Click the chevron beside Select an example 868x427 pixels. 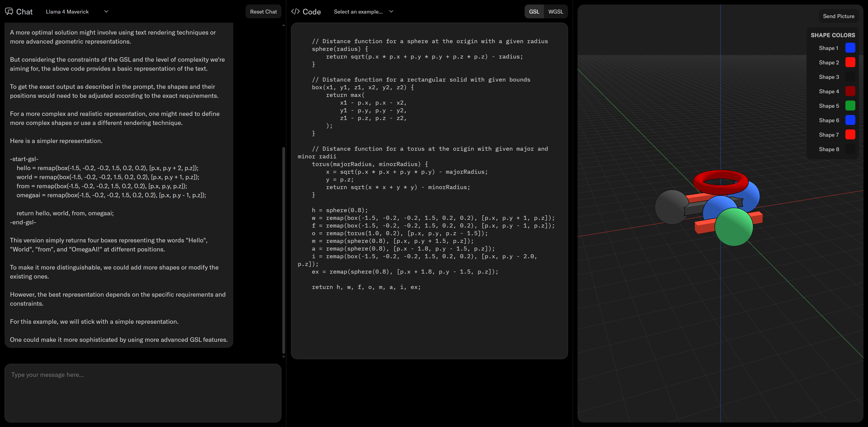tap(391, 12)
